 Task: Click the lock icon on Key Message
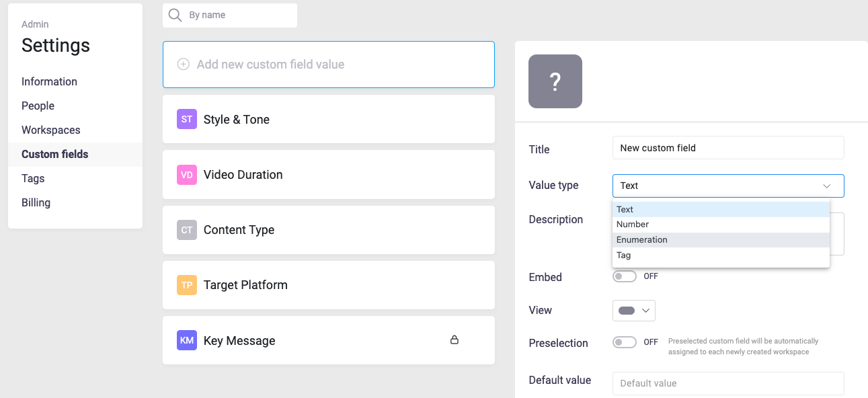(455, 340)
